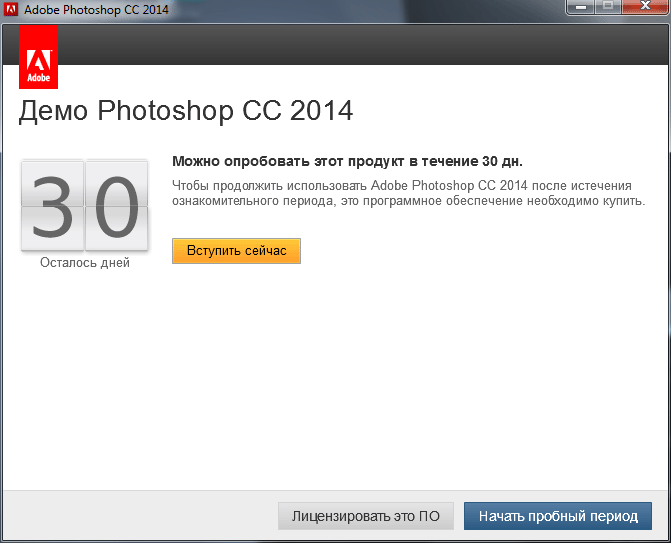Click the "Вступить сейчас" orange button
The image size is (671, 543).
coord(236,251)
